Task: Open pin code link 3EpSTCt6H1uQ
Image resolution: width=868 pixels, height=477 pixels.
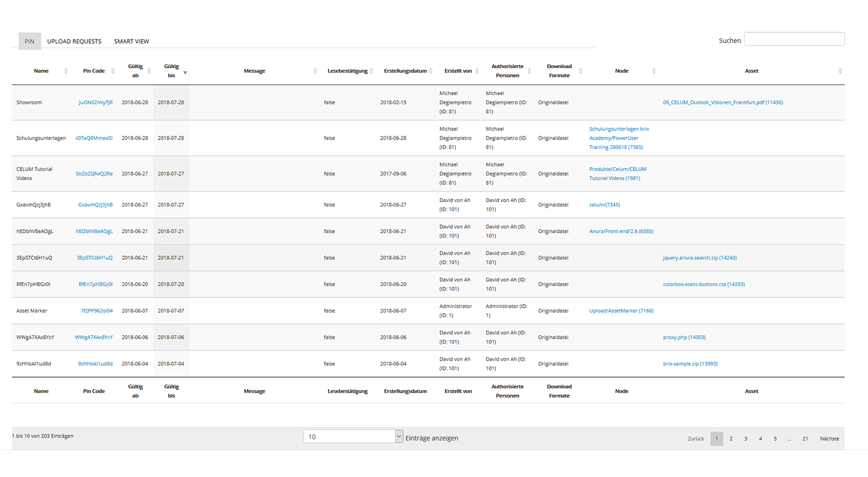Action: coord(95,258)
